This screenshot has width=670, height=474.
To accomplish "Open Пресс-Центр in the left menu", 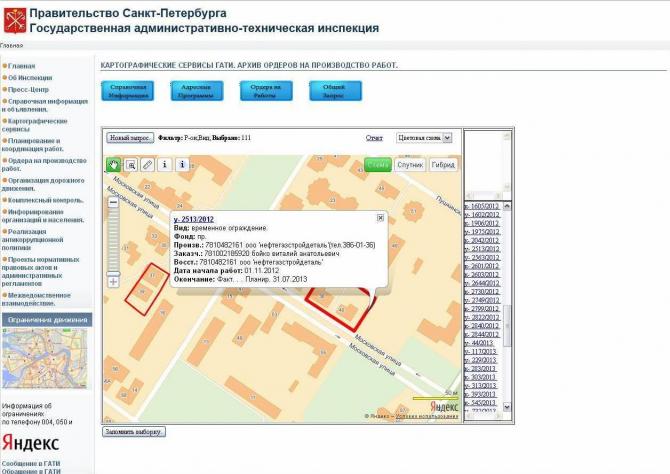I will click(x=29, y=89).
